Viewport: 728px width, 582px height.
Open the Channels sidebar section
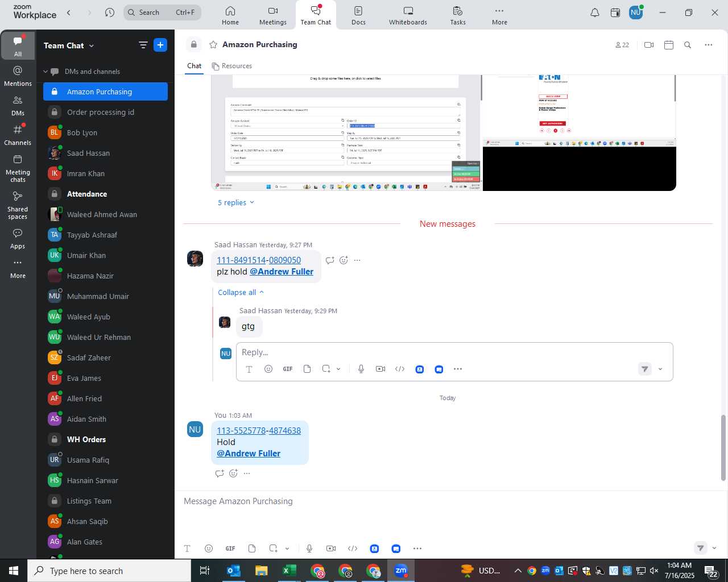(18, 135)
